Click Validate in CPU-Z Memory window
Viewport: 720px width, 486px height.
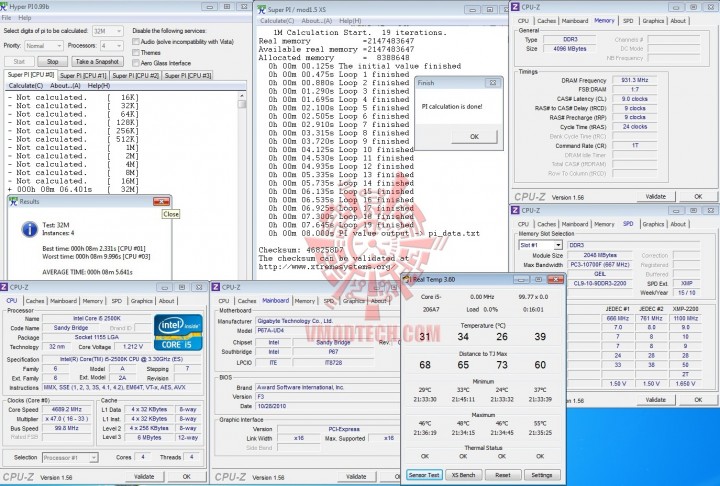coord(656,197)
